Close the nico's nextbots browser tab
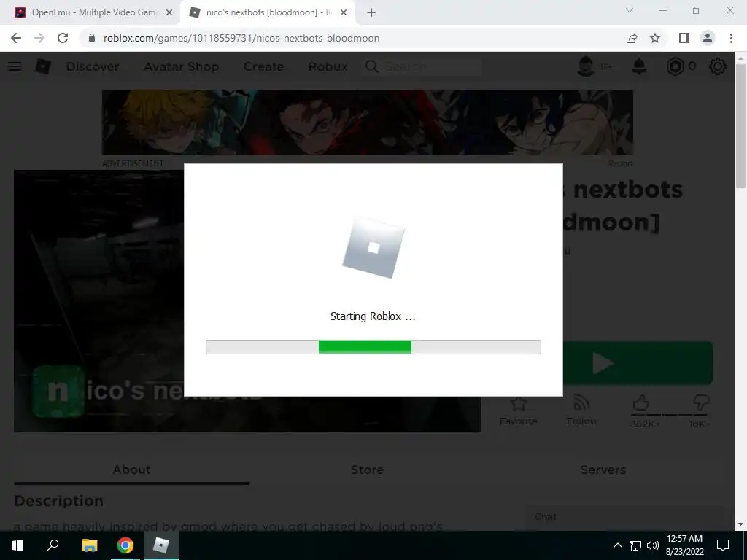Viewport: 747px width, 560px height. [x=344, y=13]
